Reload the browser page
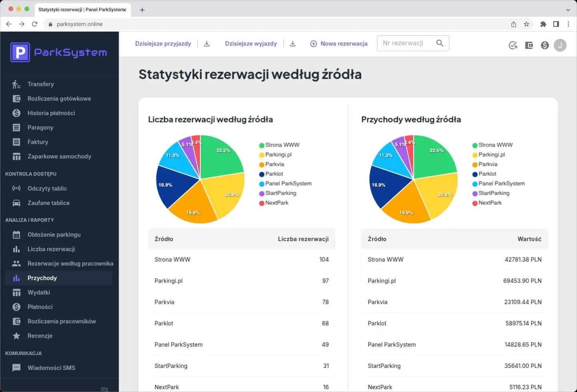 (34, 24)
